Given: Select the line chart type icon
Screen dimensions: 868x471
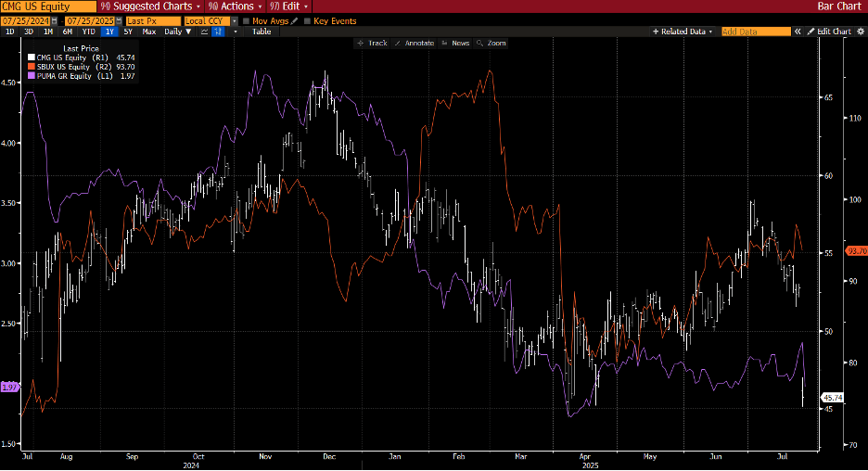Looking at the screenshot, I should 204,32.
